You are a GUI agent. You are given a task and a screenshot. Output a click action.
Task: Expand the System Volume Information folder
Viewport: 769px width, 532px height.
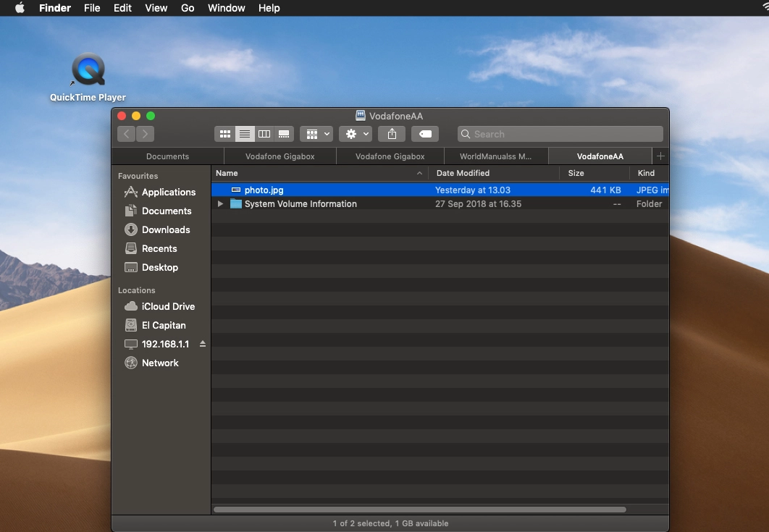(x=220, y=204)
